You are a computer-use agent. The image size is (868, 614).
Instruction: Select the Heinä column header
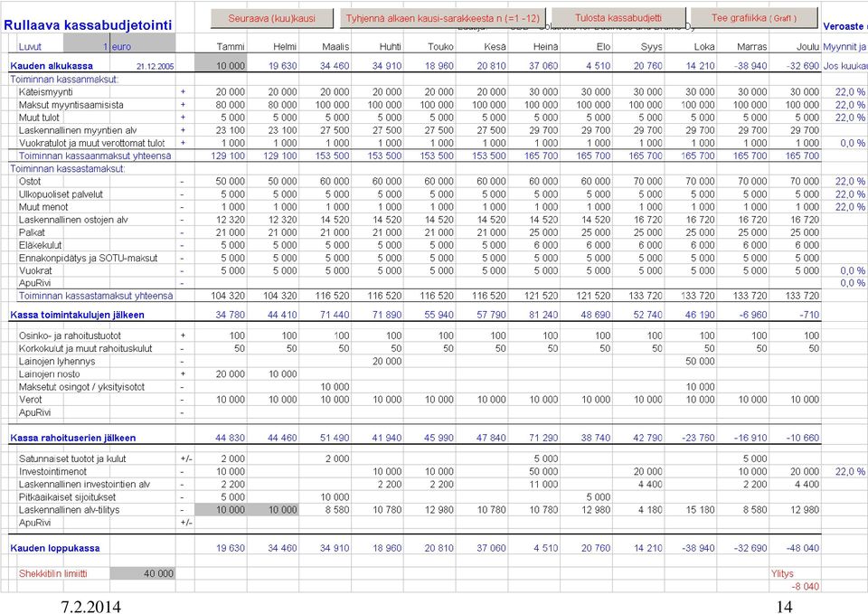pos(545,46)
